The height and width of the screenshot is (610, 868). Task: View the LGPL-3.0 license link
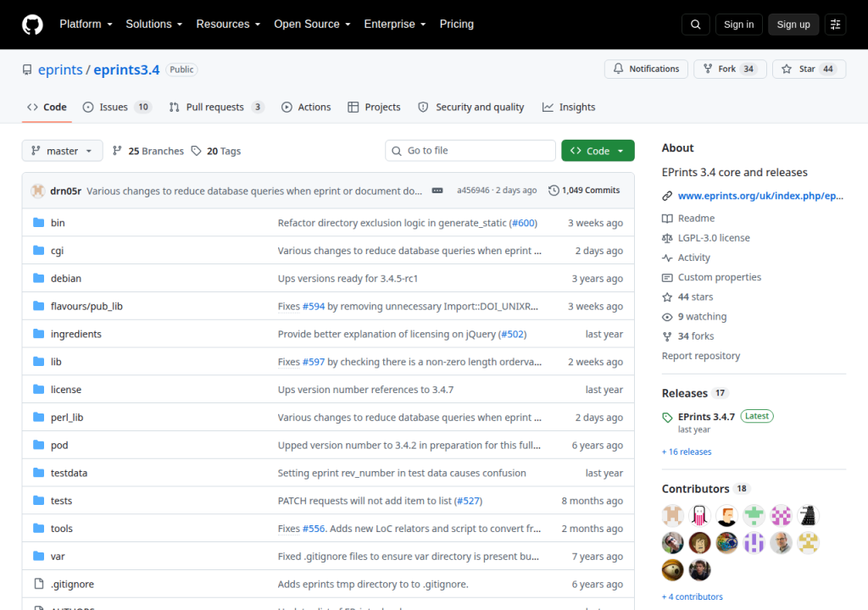(x=714, y=238)
